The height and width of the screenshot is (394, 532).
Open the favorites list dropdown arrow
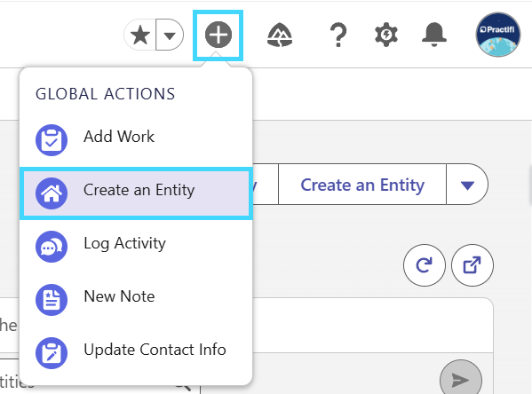tap(170, 35)
